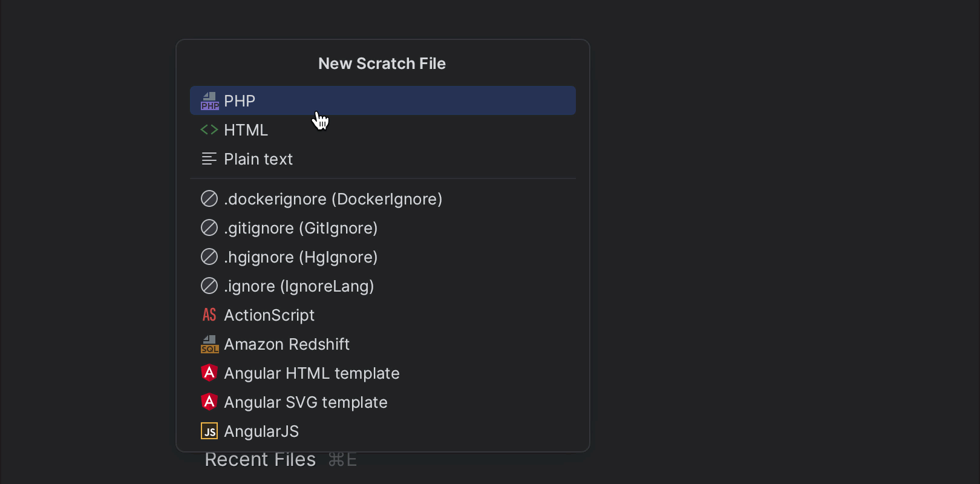Choose AngularJS from the language list
The height and width of the screenshot is (484, 980).
coord(261,431)
